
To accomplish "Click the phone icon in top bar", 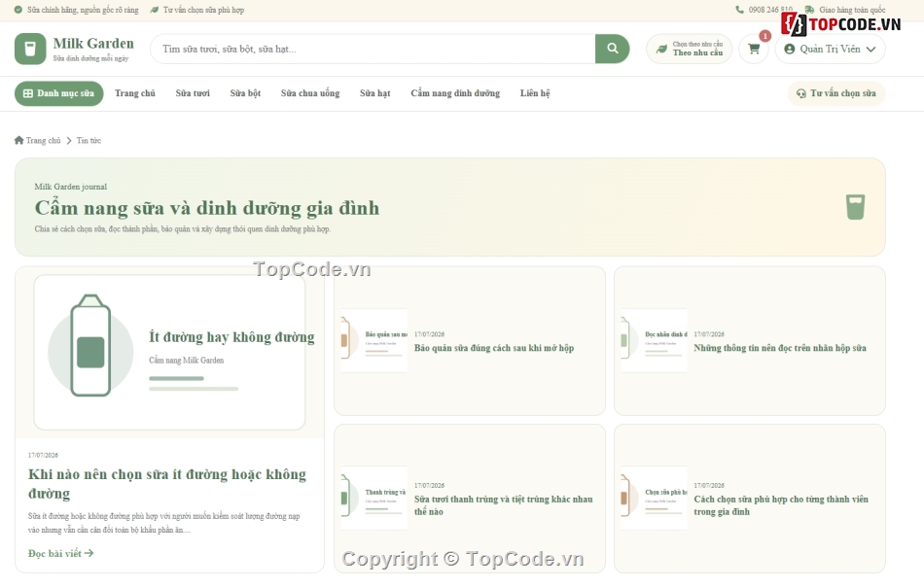I will tap(739, 10).
